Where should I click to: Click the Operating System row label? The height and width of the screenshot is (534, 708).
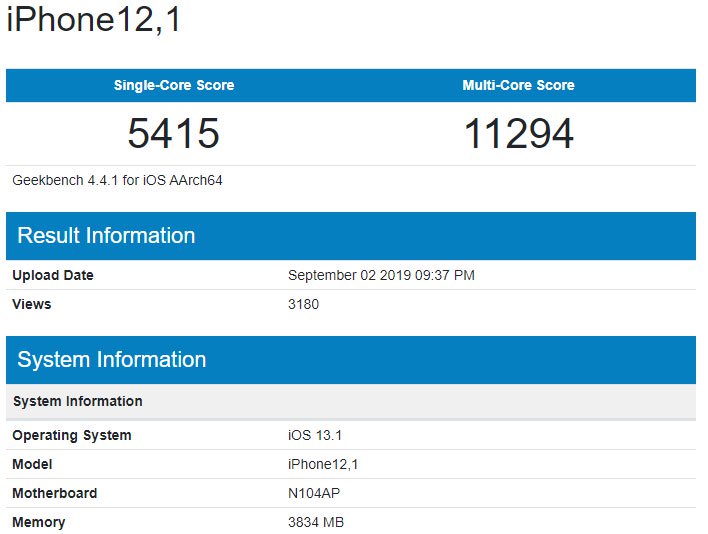72,435
